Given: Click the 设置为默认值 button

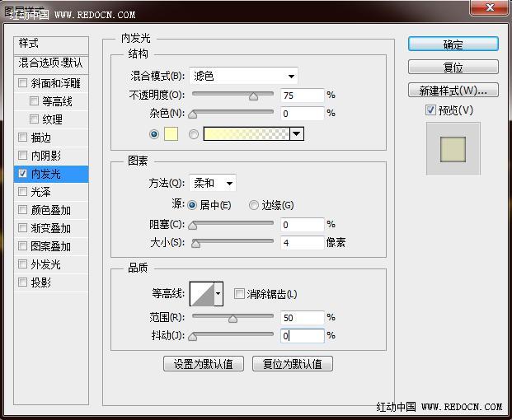Looking at the screenshot, I should click(204, 363).
